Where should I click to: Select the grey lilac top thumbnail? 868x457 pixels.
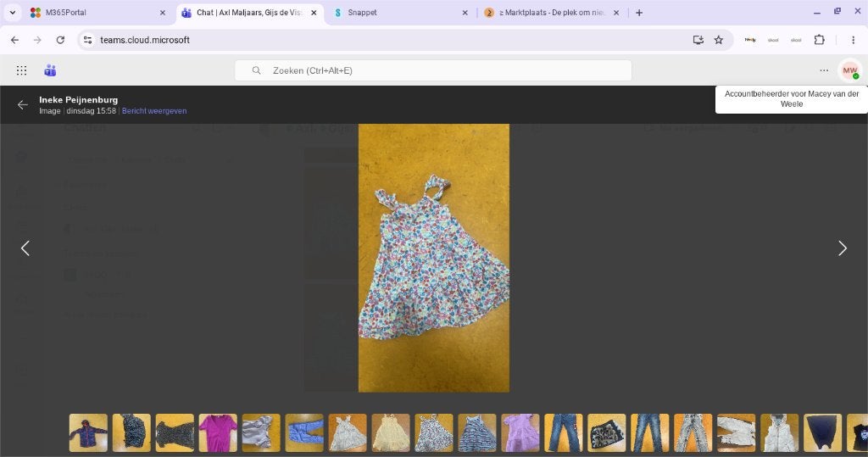click(x=261, y=432)
